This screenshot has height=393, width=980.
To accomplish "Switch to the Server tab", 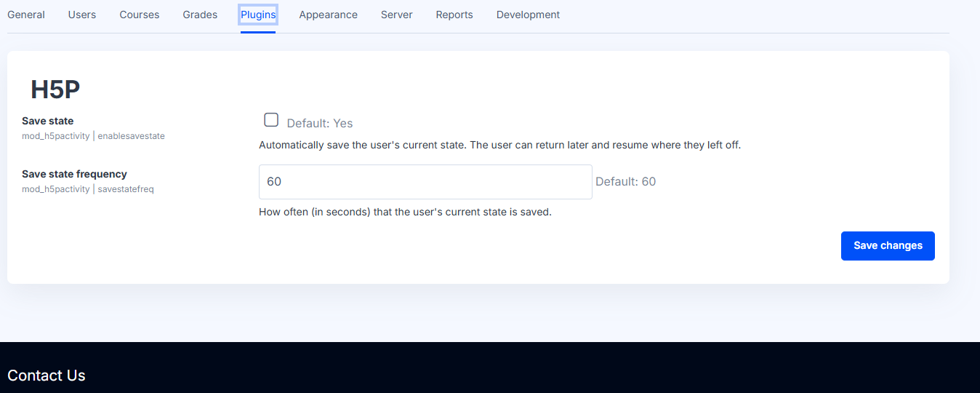I will (397, 15).
